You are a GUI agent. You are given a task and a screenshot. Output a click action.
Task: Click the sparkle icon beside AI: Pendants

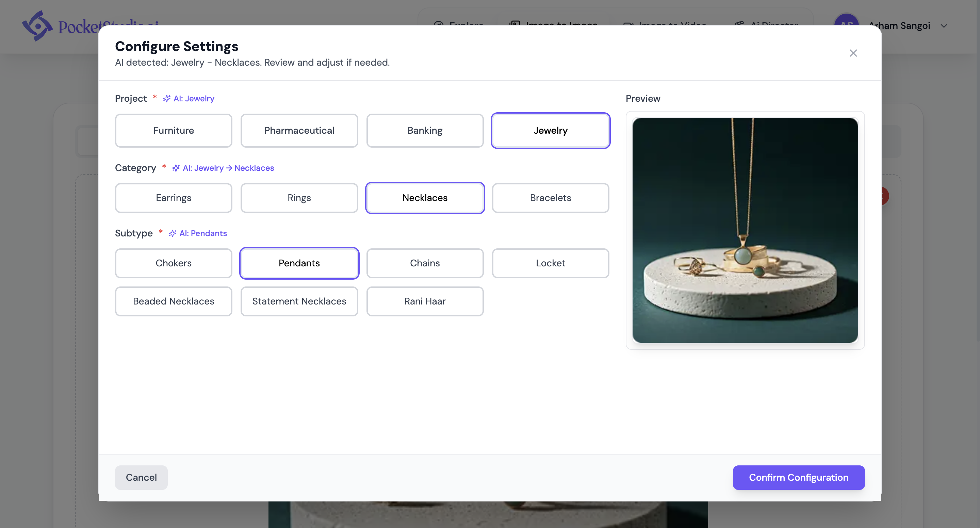coord(172,233)
